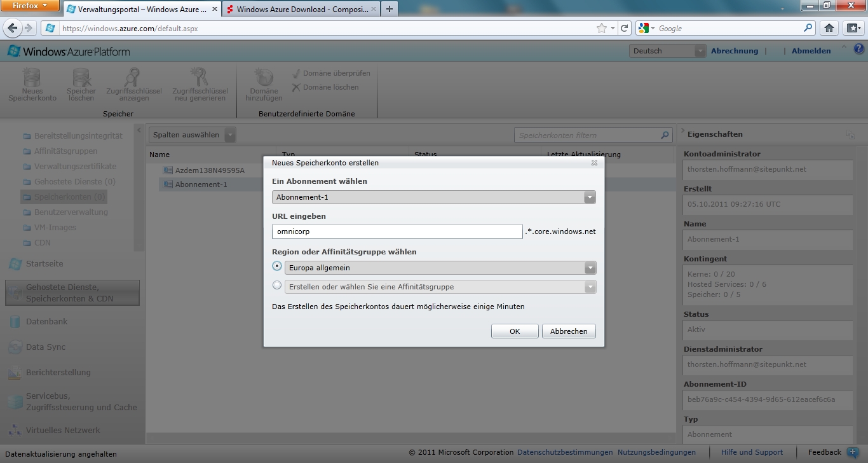Open the Deutsch language dropdown
Image resolution: width=868 pixels, height=463 pixels.
click(x=699, y=51)
